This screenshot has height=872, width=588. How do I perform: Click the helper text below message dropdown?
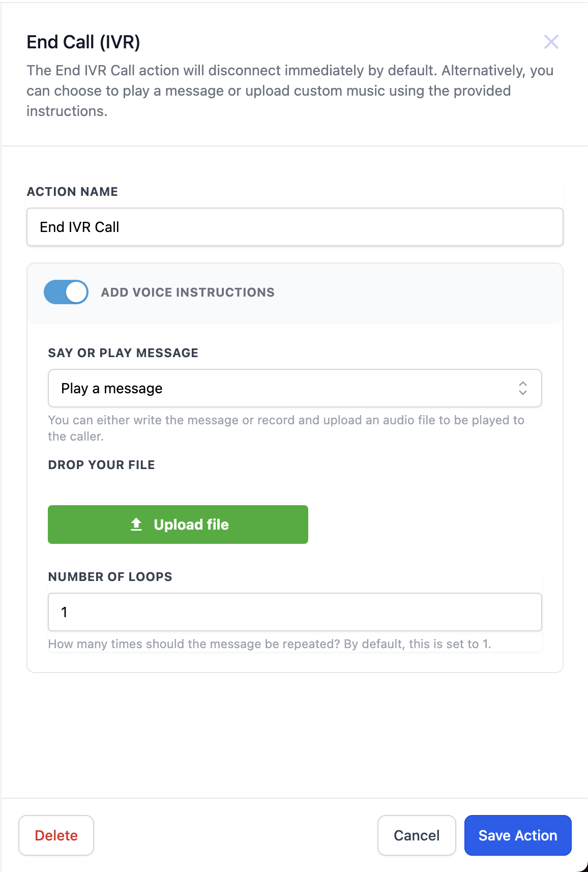click(x=286, y=428)
